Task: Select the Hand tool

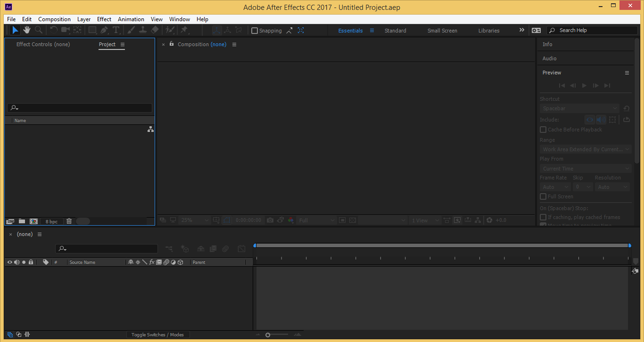Action: (x=27, y=30)
